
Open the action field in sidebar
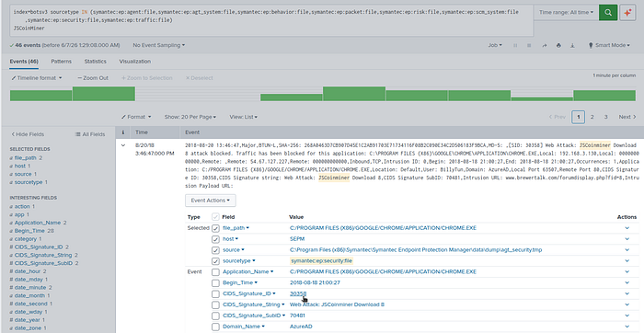point(22,207)
